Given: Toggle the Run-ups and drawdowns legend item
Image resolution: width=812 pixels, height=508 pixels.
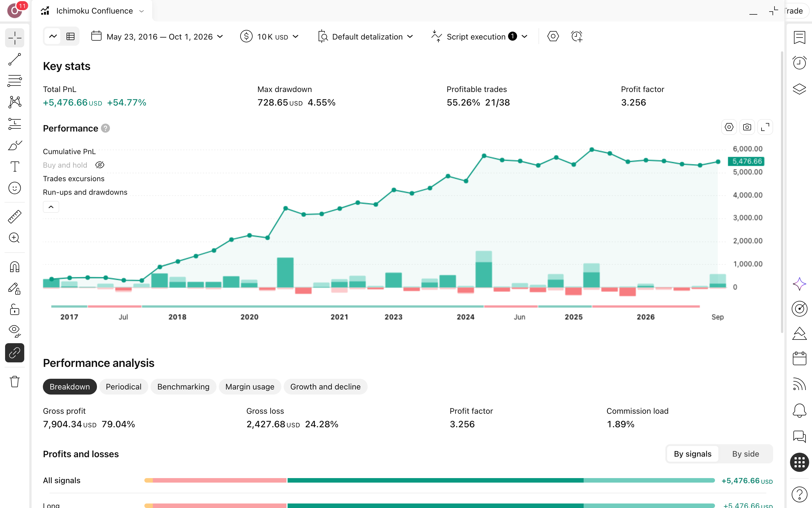Looking at the screenshot, I should (x=85, y=192).
